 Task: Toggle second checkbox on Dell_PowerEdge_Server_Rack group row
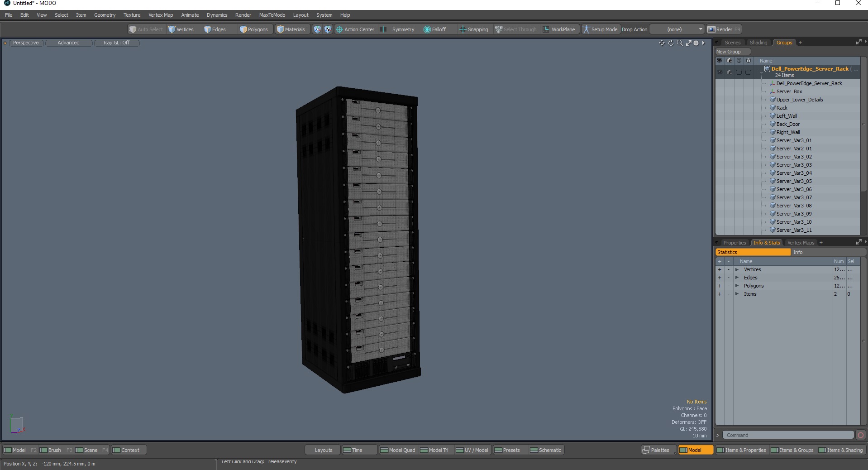coord(748,72)
